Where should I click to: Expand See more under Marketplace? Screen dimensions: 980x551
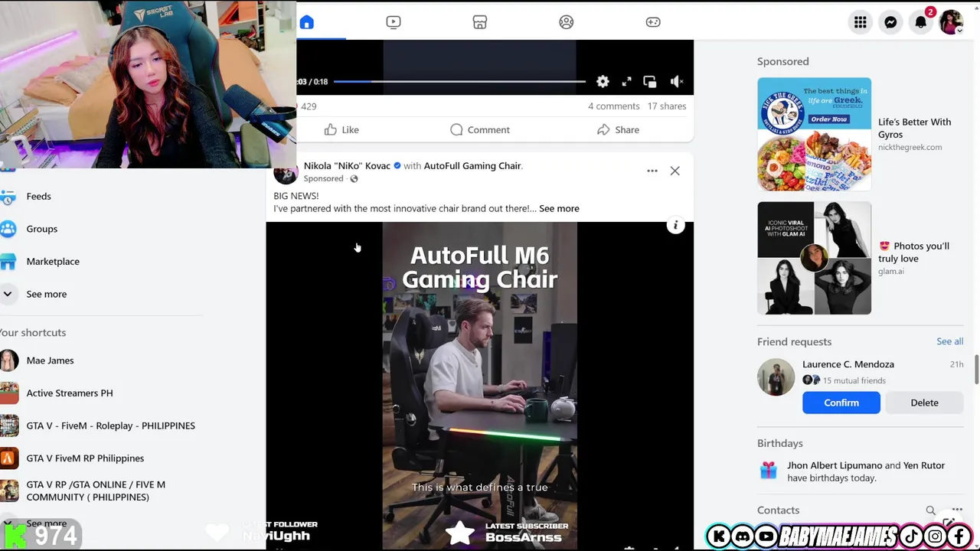pos(46,294)
